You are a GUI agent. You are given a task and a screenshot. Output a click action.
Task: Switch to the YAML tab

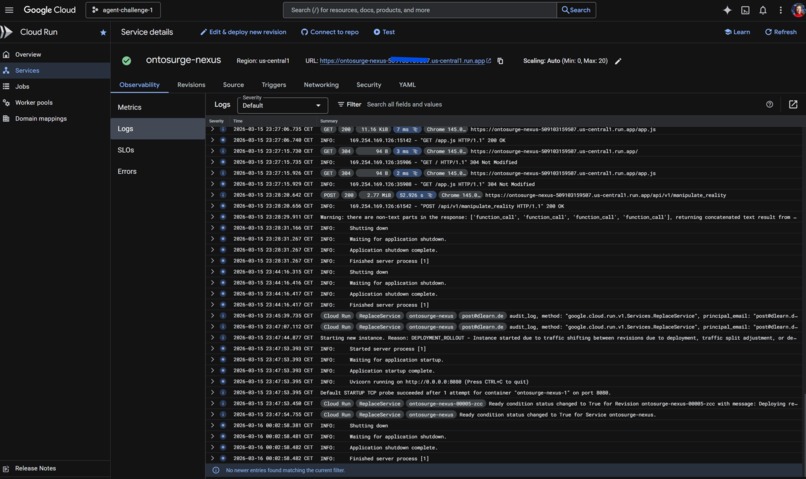407,85
